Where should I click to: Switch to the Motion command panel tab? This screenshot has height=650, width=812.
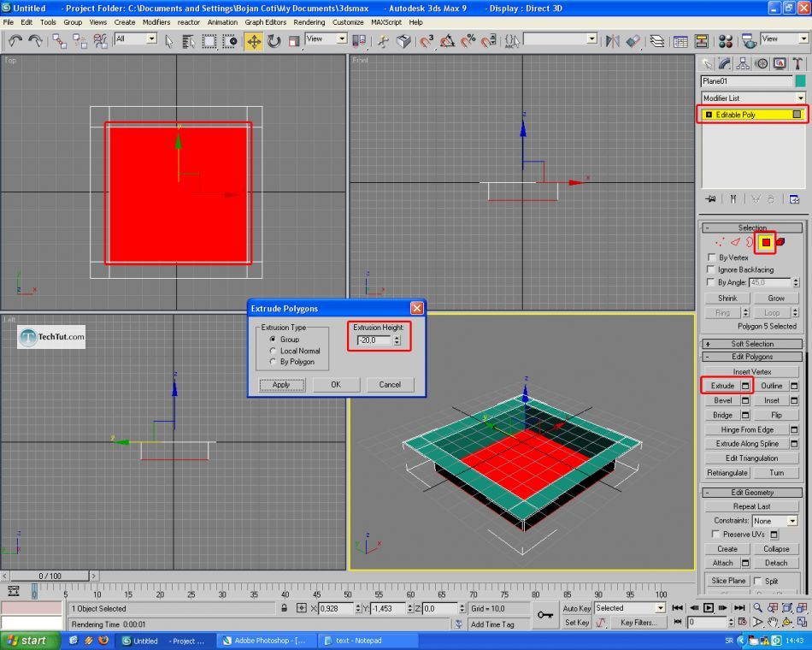762,64
